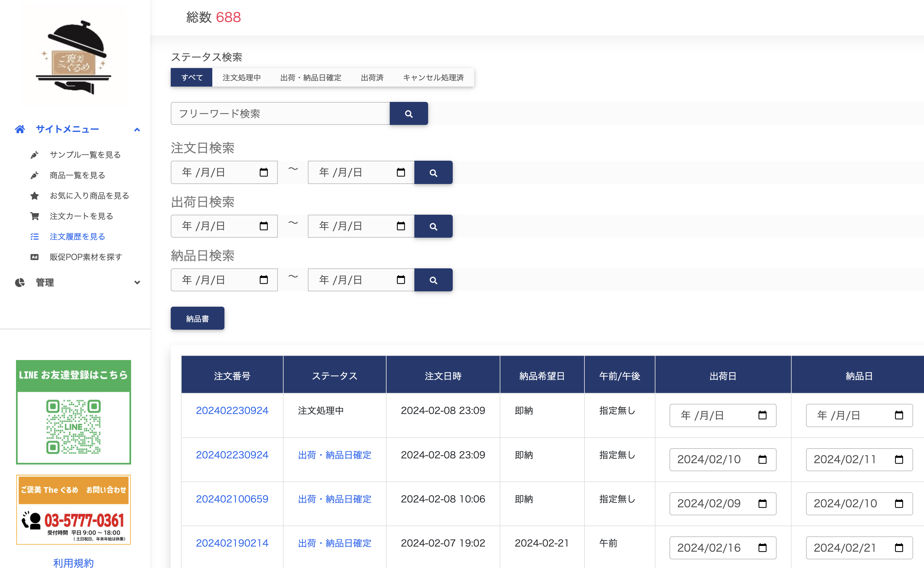Expand the 管理 section chevron
This screenshot has width=924, height=568.
tap(137, 282)
